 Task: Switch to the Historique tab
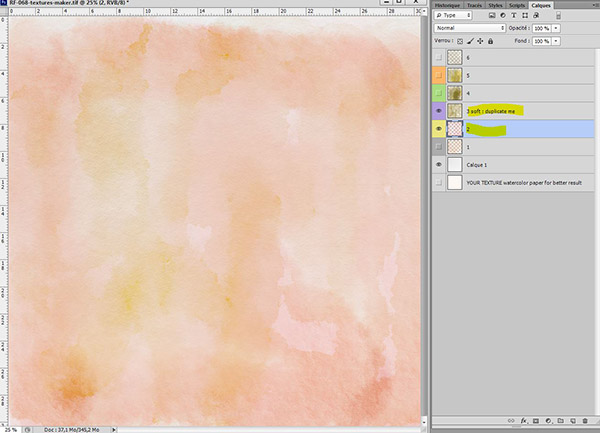[x=446, y=5]
